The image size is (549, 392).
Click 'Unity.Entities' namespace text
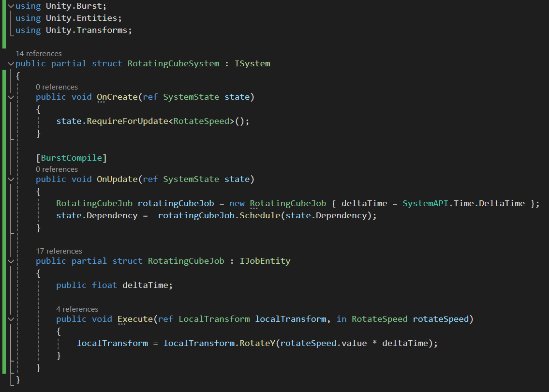[x=82, y=18]
